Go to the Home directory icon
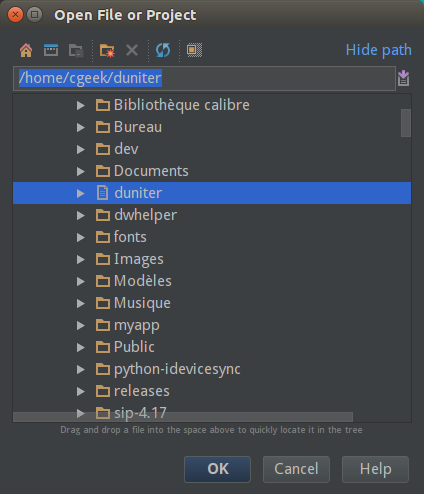This screenshot has height=494, width=424. tap(26, 51)
